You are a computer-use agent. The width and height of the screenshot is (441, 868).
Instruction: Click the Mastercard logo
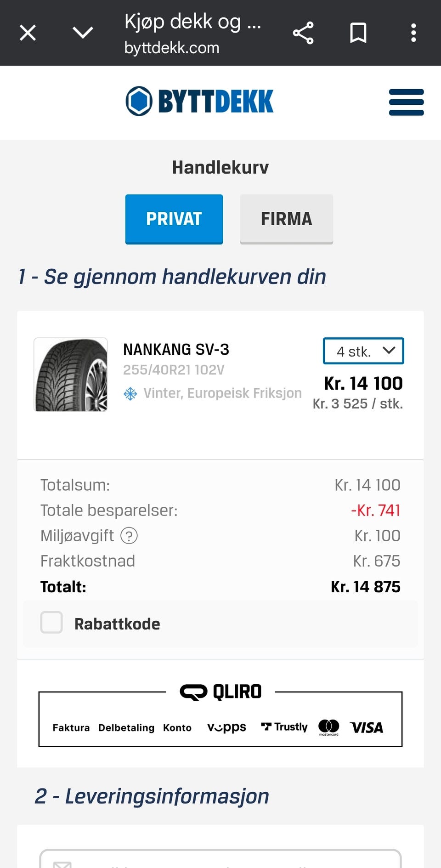coord(329,727)
